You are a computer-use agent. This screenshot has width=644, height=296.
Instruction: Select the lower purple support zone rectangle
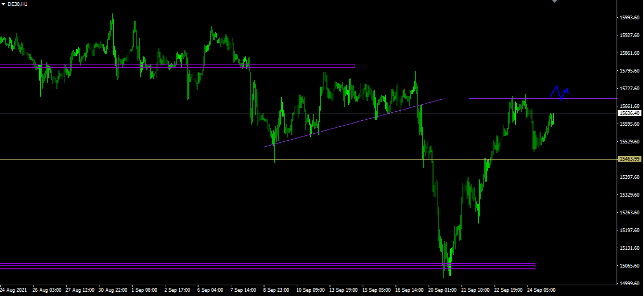[x=267, y=266]
